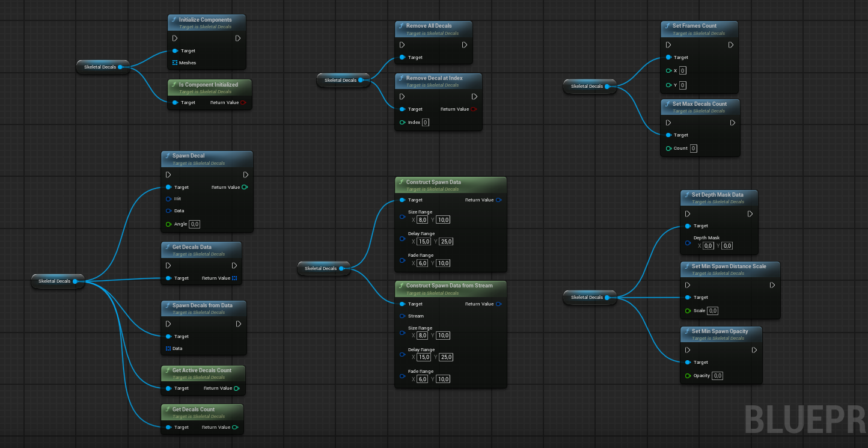Edit Delay Range Y value on Construct Spawn Data
The height and width of the screenshot is (448, 868).
tap(446, 241)
